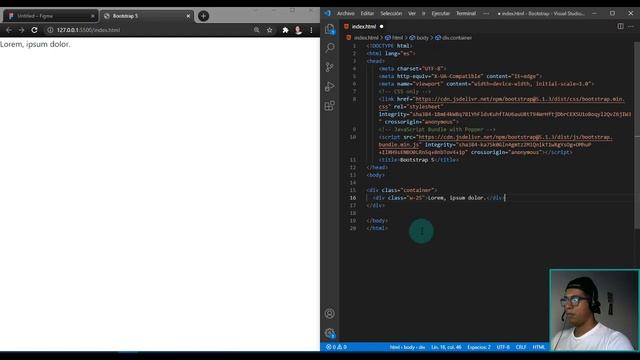Click the 'Lorem, ipsum dolor.' page text
The width and height of the screenshot is (640, 360).
click(35, 44)
